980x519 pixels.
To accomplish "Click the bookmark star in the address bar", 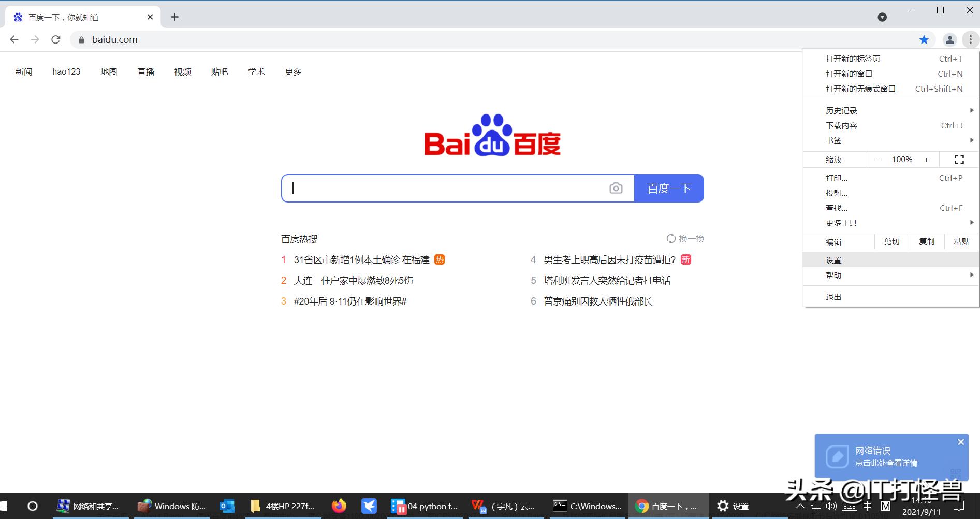I will coord(924,39).
